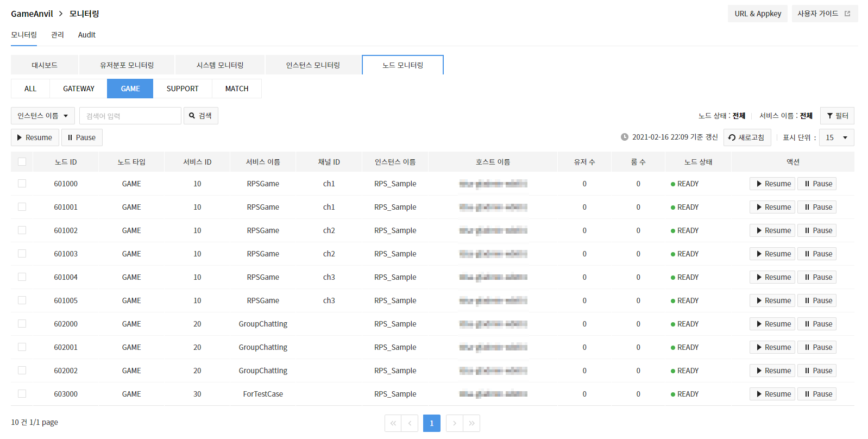Pause node 601003

point(817,254)
